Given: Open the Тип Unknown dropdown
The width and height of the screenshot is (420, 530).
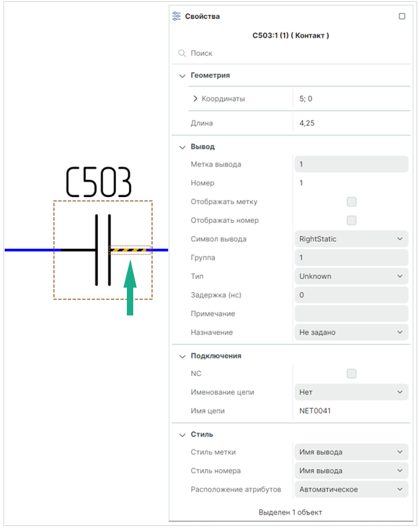Looking at the screenshot, I should 351,276.
